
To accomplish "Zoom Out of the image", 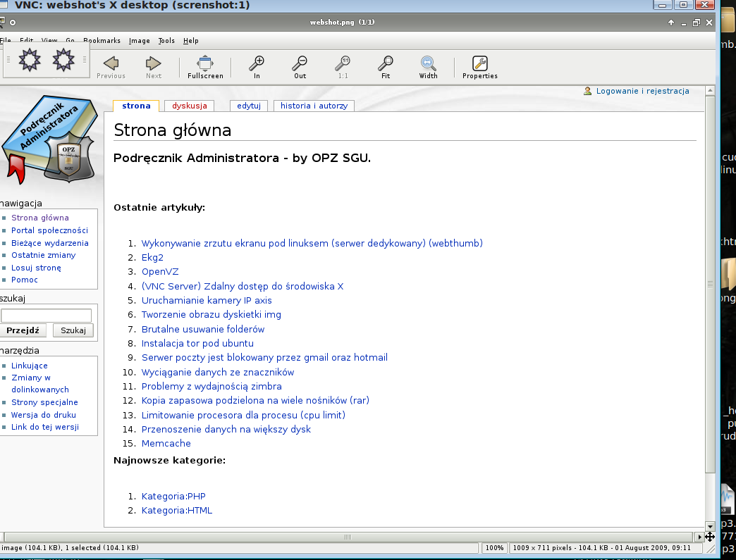I will [x=300, y=68].
